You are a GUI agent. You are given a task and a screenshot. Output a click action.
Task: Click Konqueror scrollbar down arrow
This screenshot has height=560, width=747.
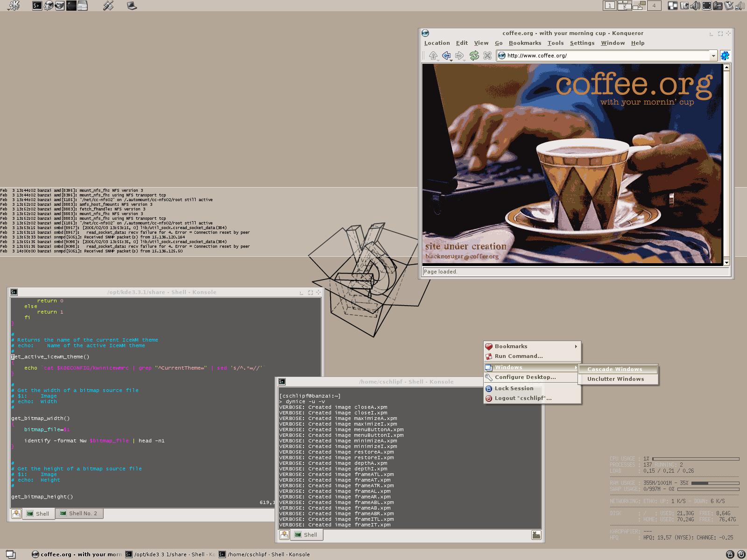click(726, 263)
